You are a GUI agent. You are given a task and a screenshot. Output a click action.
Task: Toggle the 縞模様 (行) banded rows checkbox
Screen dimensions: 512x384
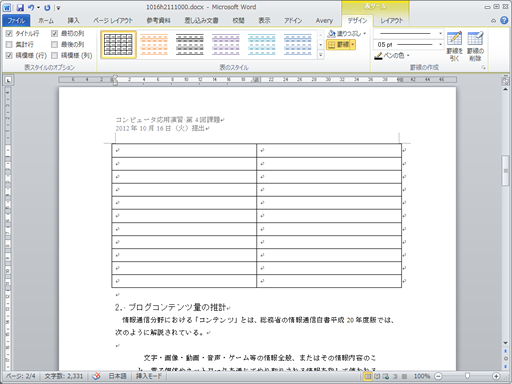pyautogui.click(x=9, y=55)
